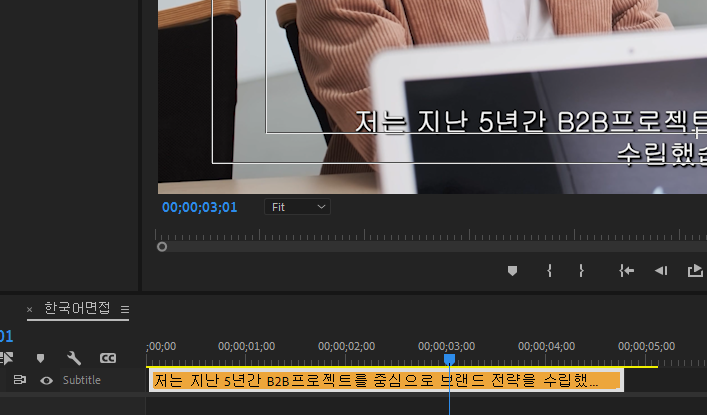Open the Fit zoom level dropdown
707x415 pixels.
point(297,207)
